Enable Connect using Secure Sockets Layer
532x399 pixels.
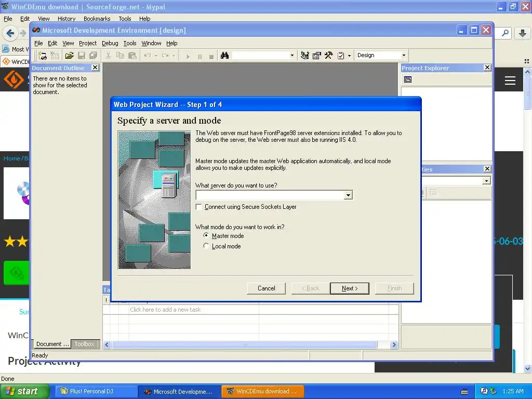coord(199,207)
